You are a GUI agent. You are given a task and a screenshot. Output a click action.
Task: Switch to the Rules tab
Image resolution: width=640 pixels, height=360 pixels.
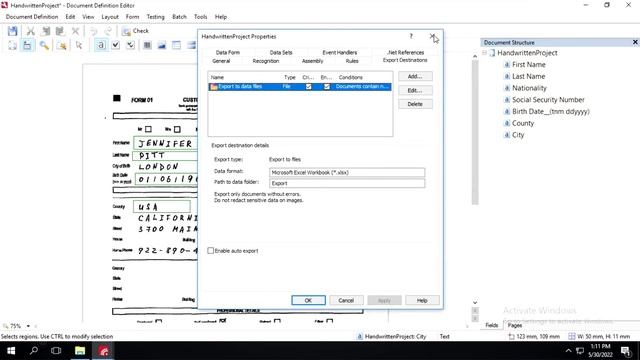[x=352, y=61]
